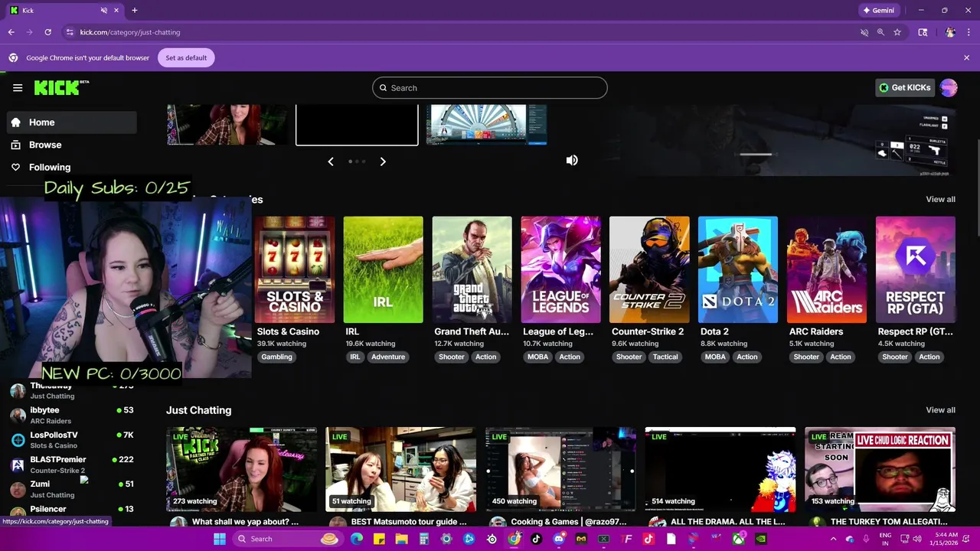Open BLASTPremier channel in sidebar
Image resolution: width=980 pixels, height=551 pixels.
(72, 465)
